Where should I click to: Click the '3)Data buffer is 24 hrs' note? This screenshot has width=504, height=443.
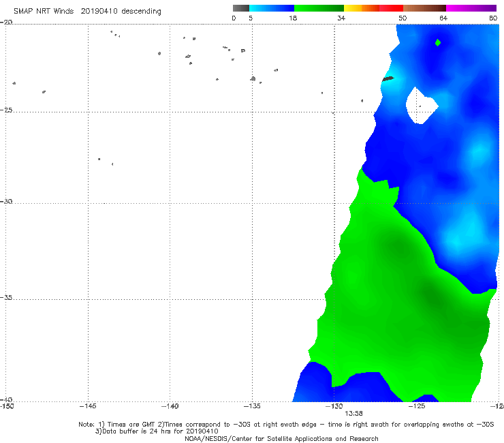click(157, 431)
